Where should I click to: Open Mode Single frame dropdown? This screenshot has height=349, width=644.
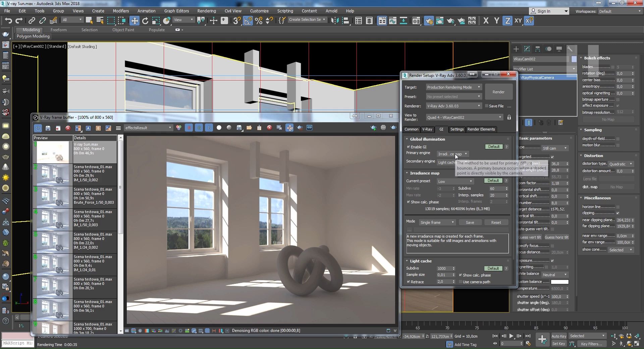pos(437,222)
